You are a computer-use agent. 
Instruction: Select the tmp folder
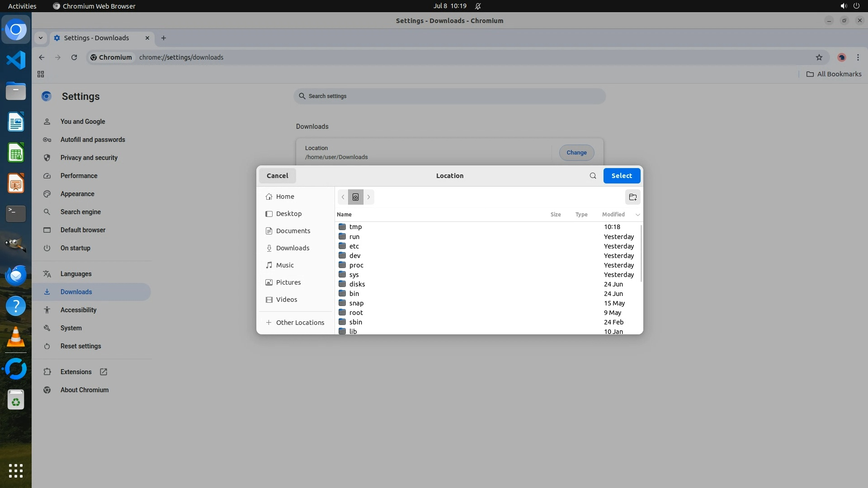point(355,227)
